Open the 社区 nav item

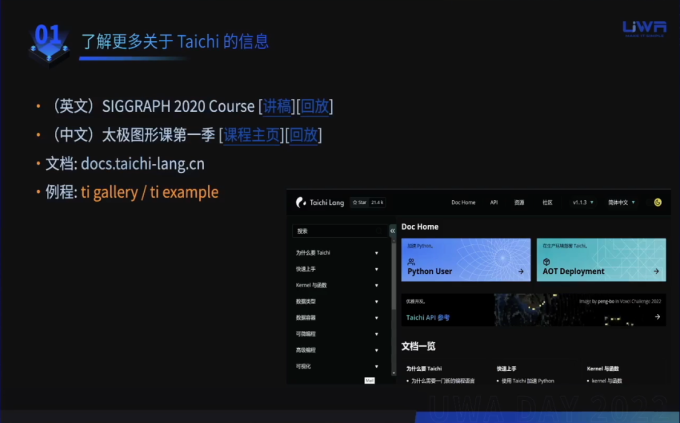click(x=547, y=203)
